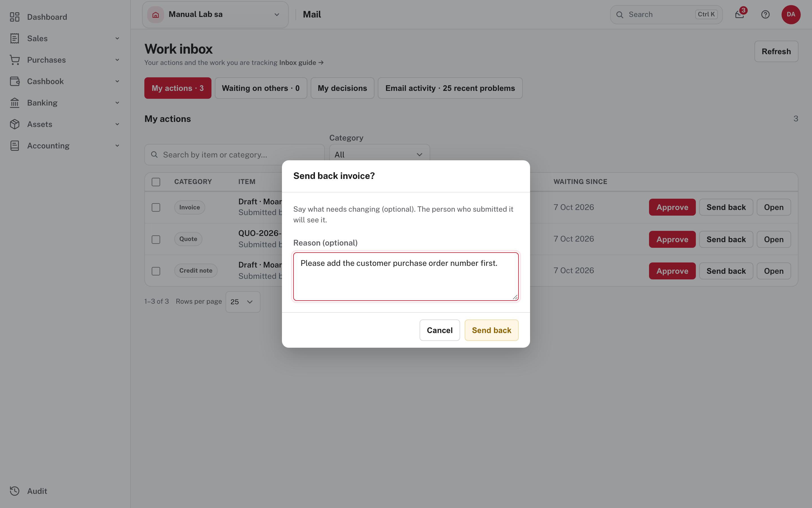Screen dimensions: 812x508
Task: Focus the top Search field
Action: click(x=666, y=15)
